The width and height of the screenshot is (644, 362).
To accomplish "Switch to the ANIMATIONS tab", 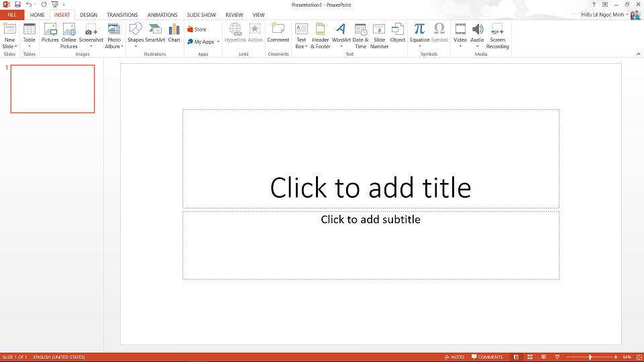I will tap(162, 15).
